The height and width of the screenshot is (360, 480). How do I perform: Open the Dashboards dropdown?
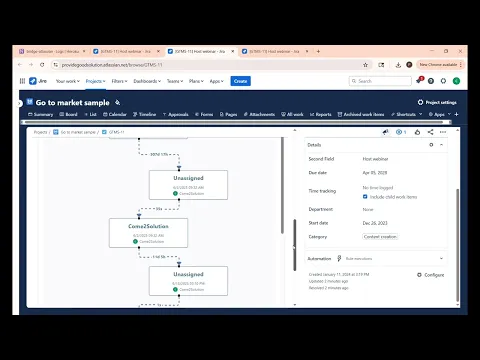(147, 81)
